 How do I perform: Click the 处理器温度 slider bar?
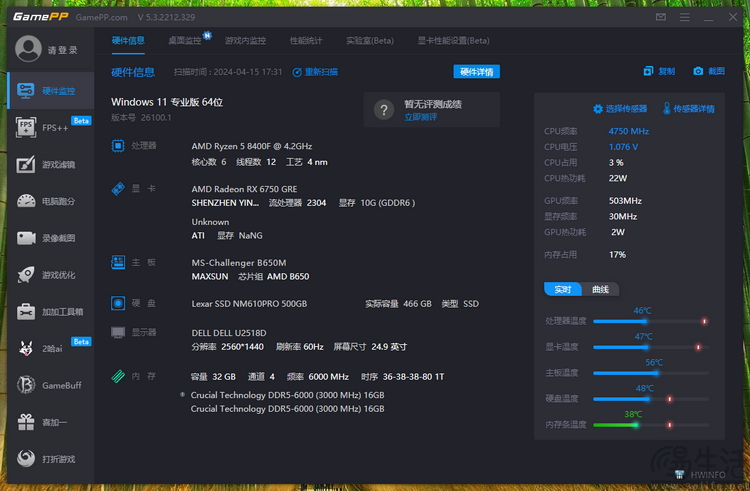click(651, 321)
